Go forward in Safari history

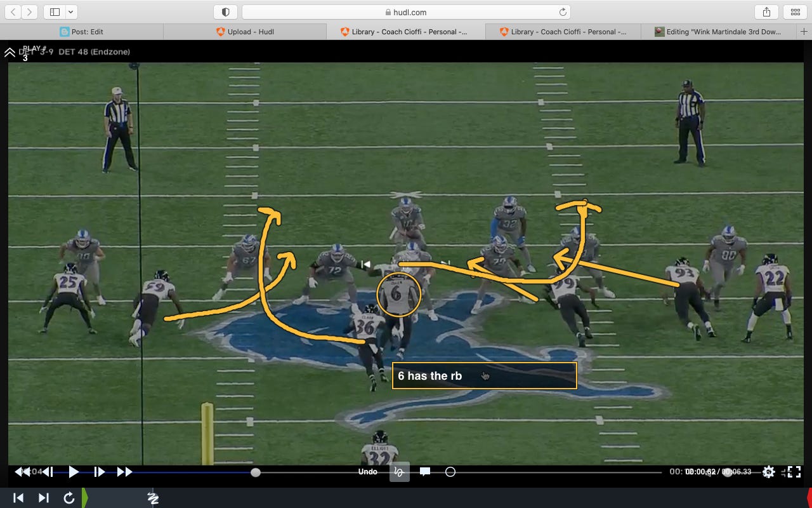[x=29, y=12]
